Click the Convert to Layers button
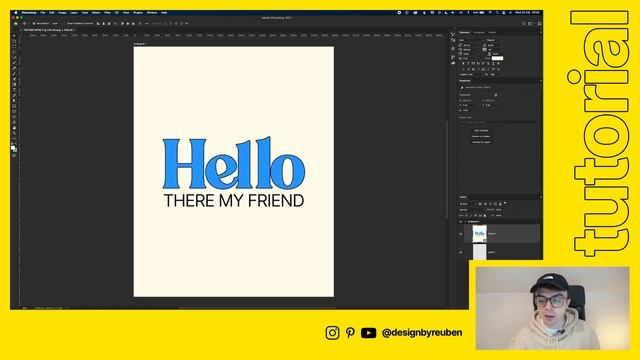Image resolution: width=640 pixels, height=360 pixels. [x=481, y=142]
